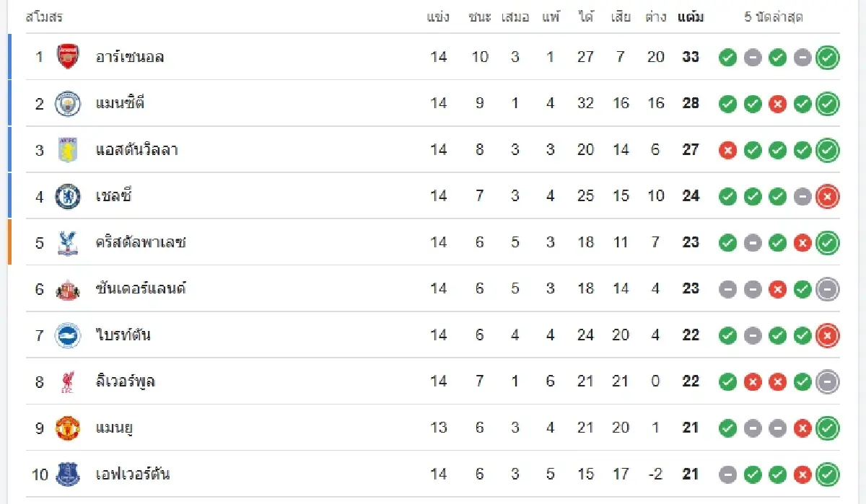Screen dimensions: 866x504
Task: Select the แต้ม points column header
Action: click(x=691, y=17)
